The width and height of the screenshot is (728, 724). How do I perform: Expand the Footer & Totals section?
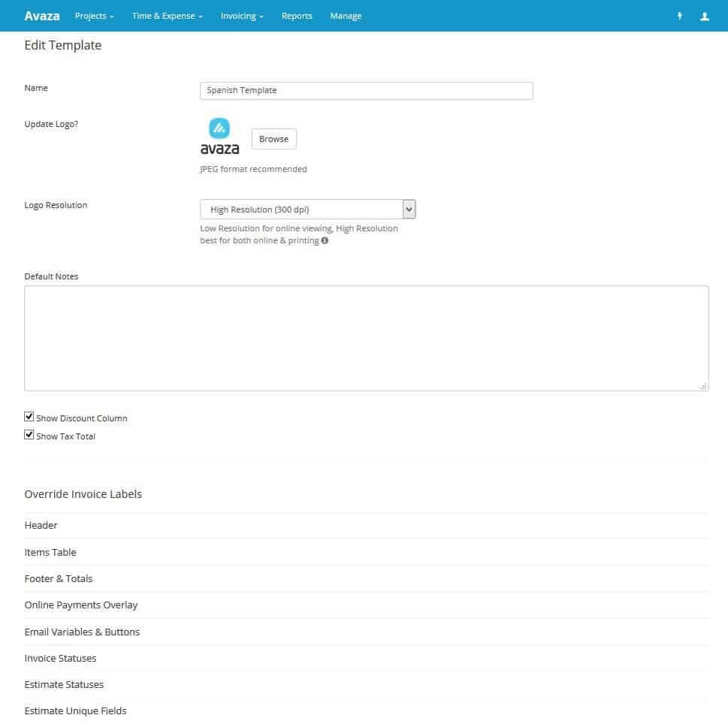[x=59, y=578]
